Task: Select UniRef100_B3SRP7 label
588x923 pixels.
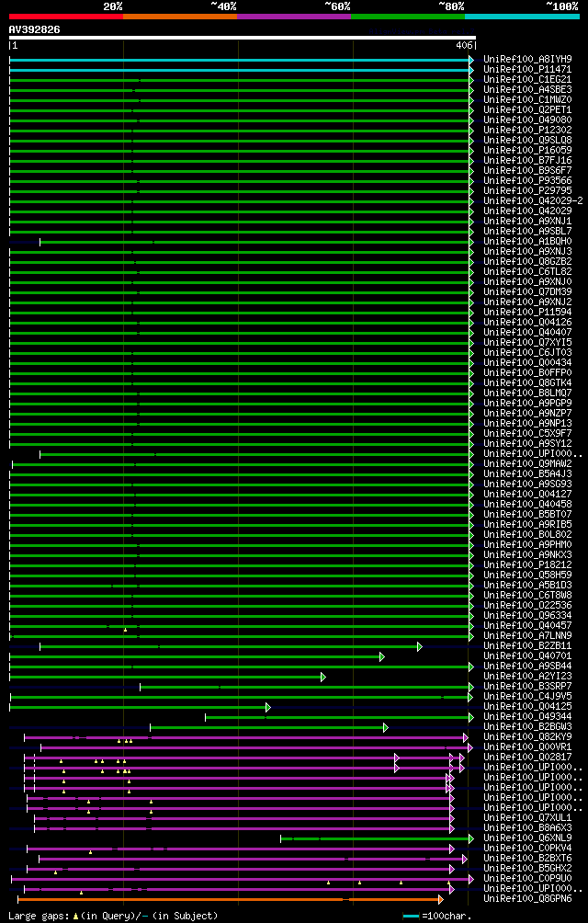Action: point(527,687)
